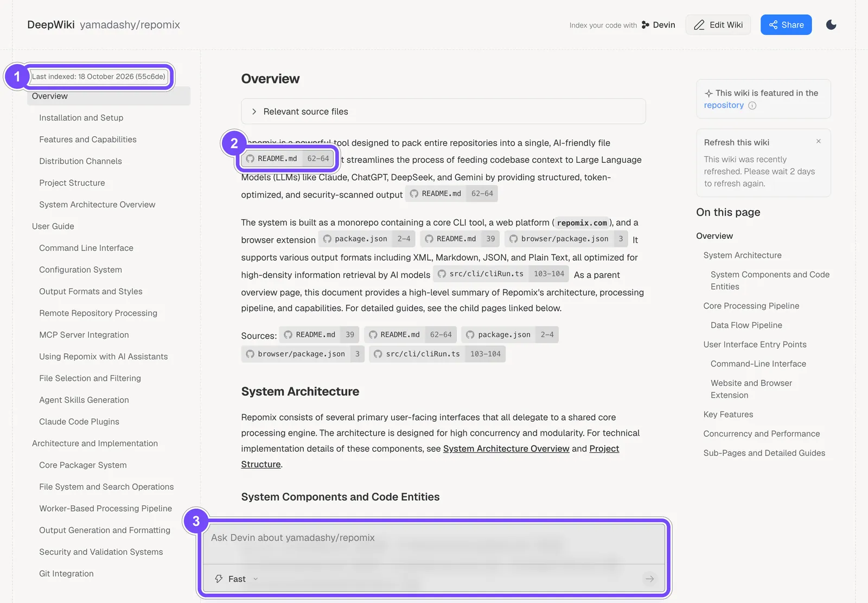Open Edit Wiki
Image resolution: width=868 pixels, height=603 pixels.
pyautogui.click(x=718, y=24)
